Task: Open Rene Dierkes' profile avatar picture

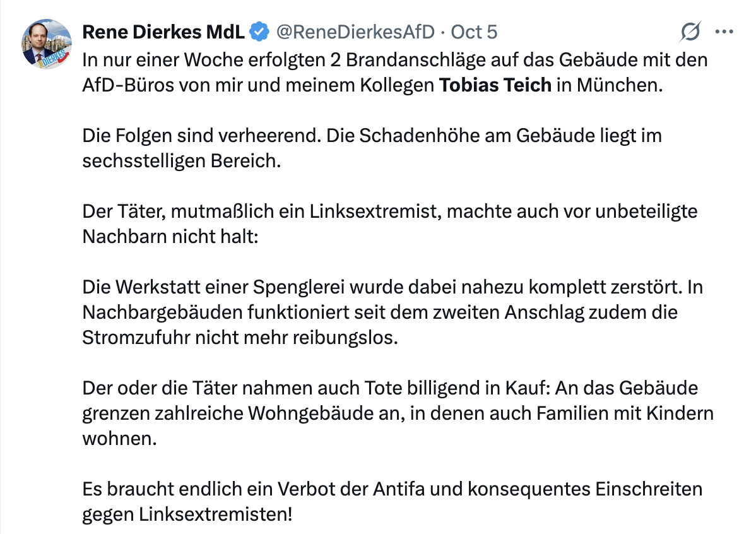Action: pos(47,44)
